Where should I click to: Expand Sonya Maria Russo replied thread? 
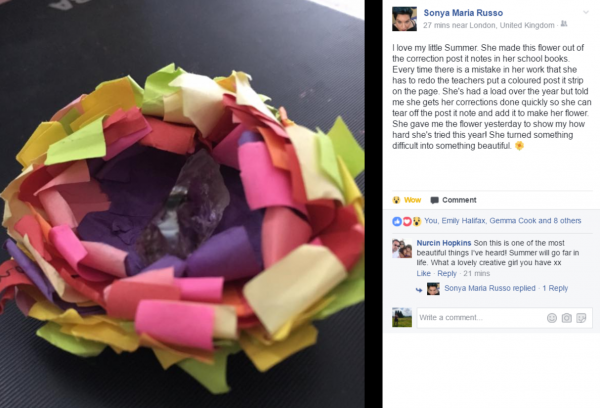[490, 288]
